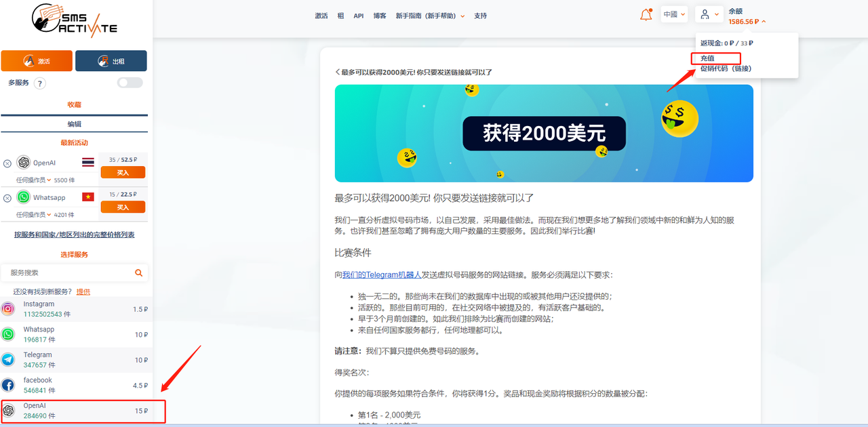Open the 支持 nav item

coord(481,16)
